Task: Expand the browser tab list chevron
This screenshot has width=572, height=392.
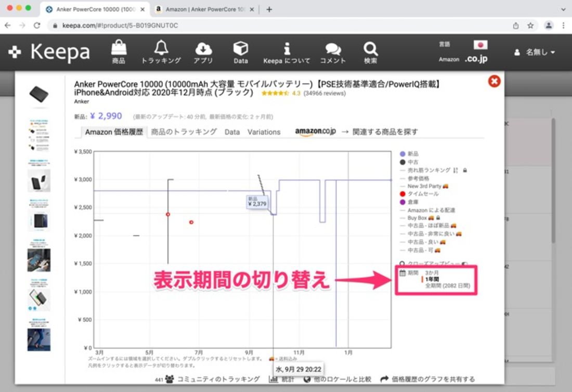Action: point(564,9)
